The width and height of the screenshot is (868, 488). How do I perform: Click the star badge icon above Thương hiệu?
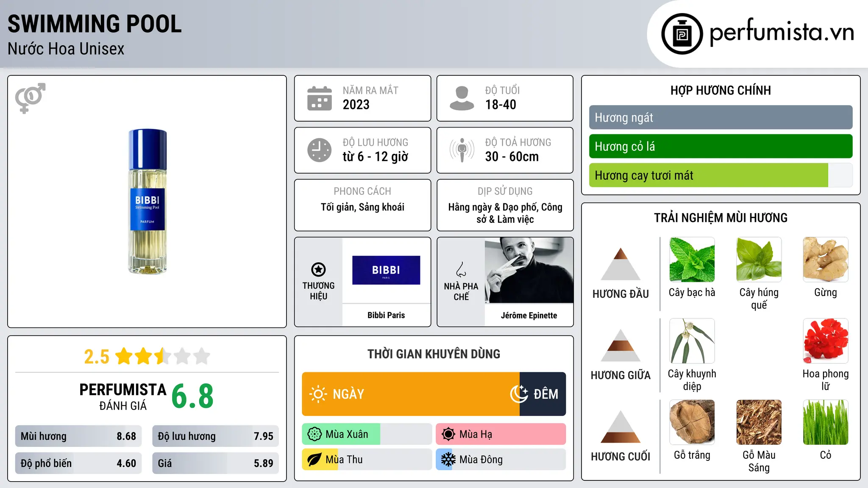318,269
